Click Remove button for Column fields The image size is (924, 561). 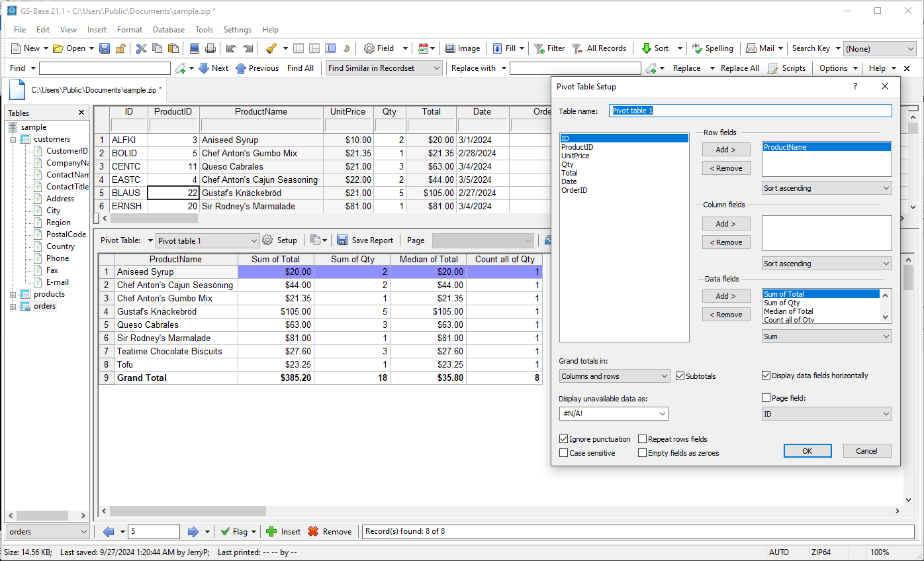[726, 242]
